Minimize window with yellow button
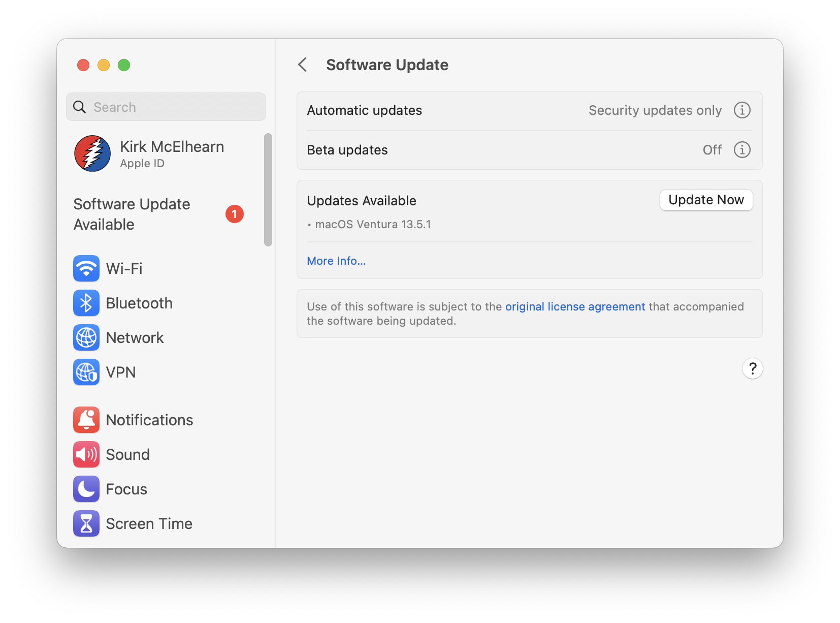 click(x=104, y=65)
